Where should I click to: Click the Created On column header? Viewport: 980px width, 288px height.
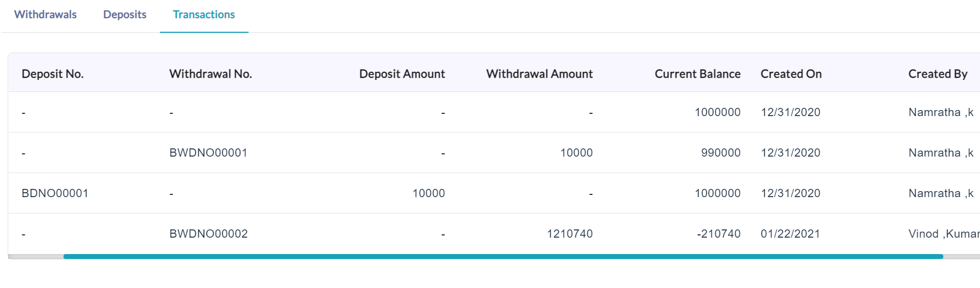click(x=791, y=74)
